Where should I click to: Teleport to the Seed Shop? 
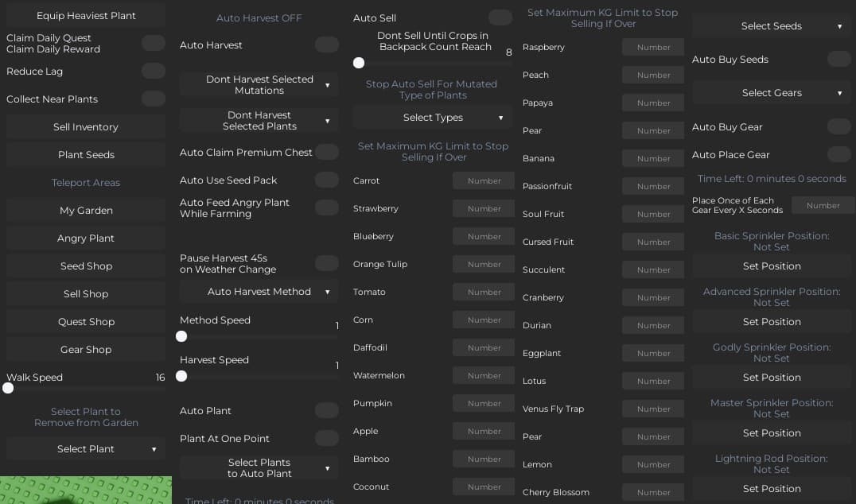pyautogui.click(x=85, y=266)
